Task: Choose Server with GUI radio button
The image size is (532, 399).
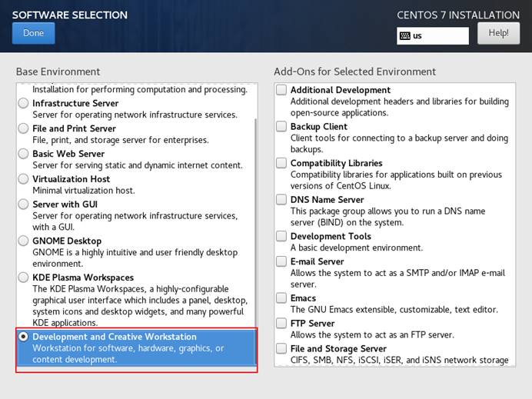Action: click(23, 204)
